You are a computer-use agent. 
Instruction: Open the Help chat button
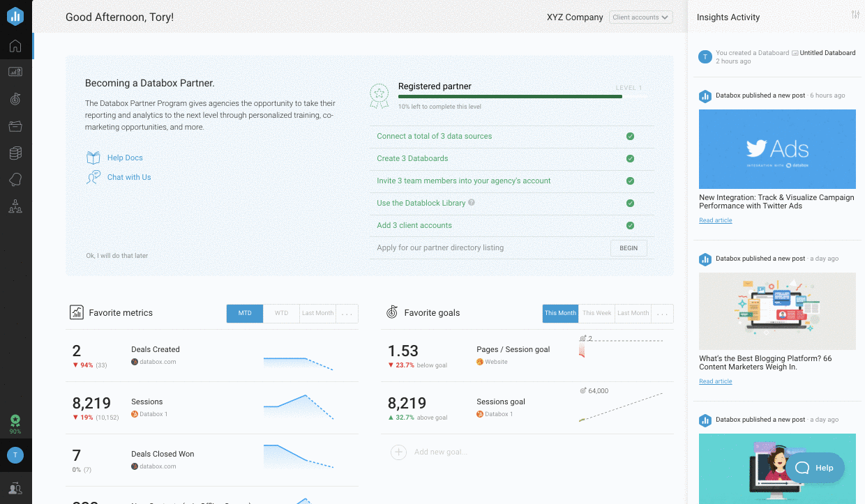click(815, 468)
